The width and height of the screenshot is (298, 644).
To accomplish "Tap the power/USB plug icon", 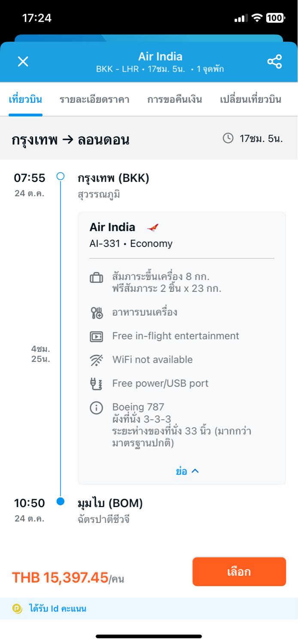I will (96, 384).
